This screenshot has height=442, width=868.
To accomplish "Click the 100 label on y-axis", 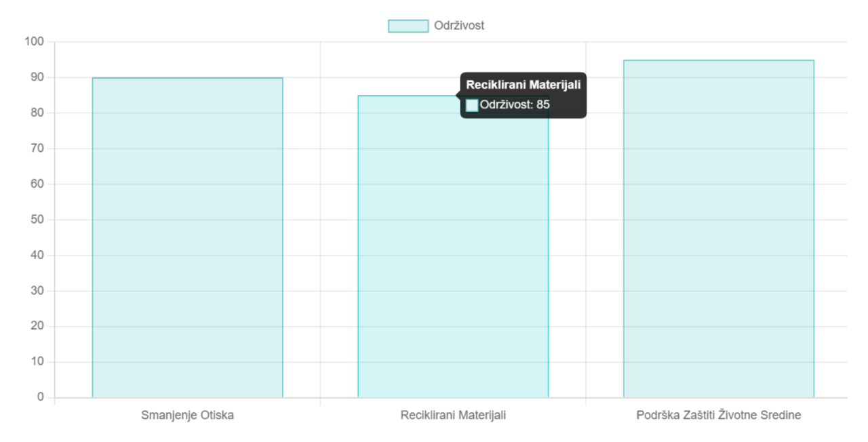I will pos(34,42).
